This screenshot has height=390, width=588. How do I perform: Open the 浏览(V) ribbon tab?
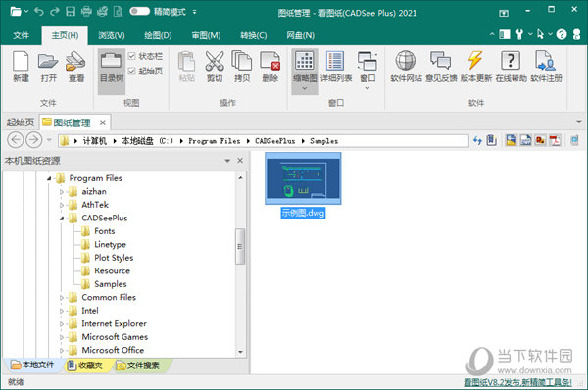[112, 35]
